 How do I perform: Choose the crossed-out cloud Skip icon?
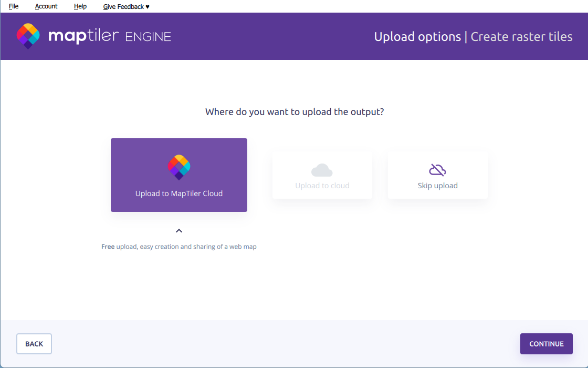437,170
